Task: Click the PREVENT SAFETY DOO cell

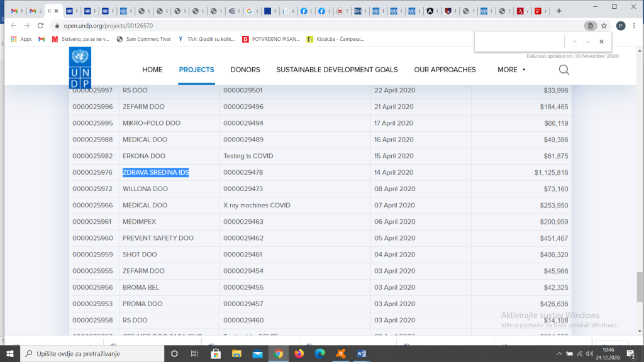Action: tap(158, 238)
